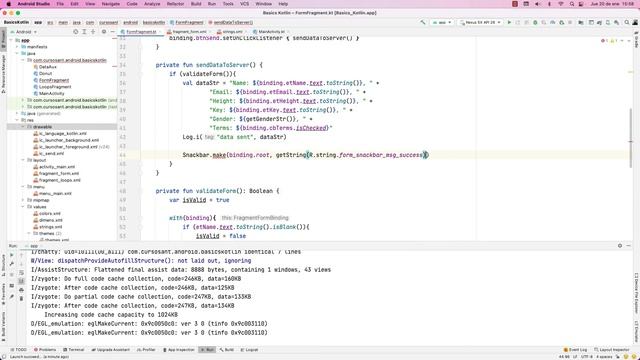Select menu_main.xml in the tree
640x360 pixels.
point(55,193)
